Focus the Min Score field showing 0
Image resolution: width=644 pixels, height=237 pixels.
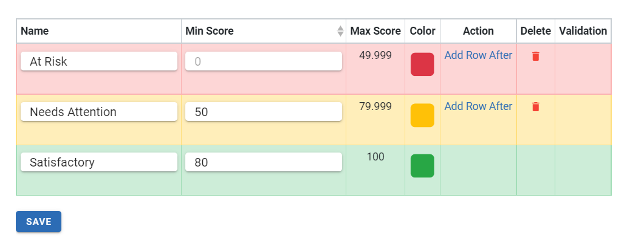click(264, 61)
